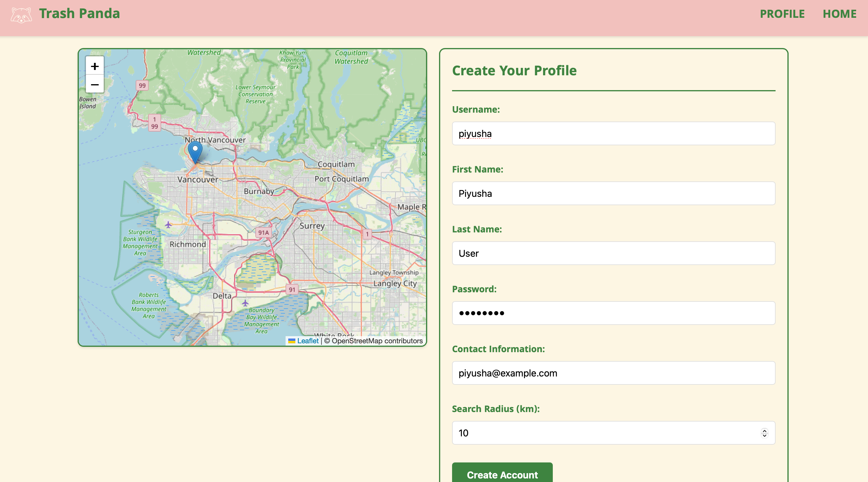Go to the HOME navigation item
This screenshot has height=482, width=868.
click(x=839, y=14)
